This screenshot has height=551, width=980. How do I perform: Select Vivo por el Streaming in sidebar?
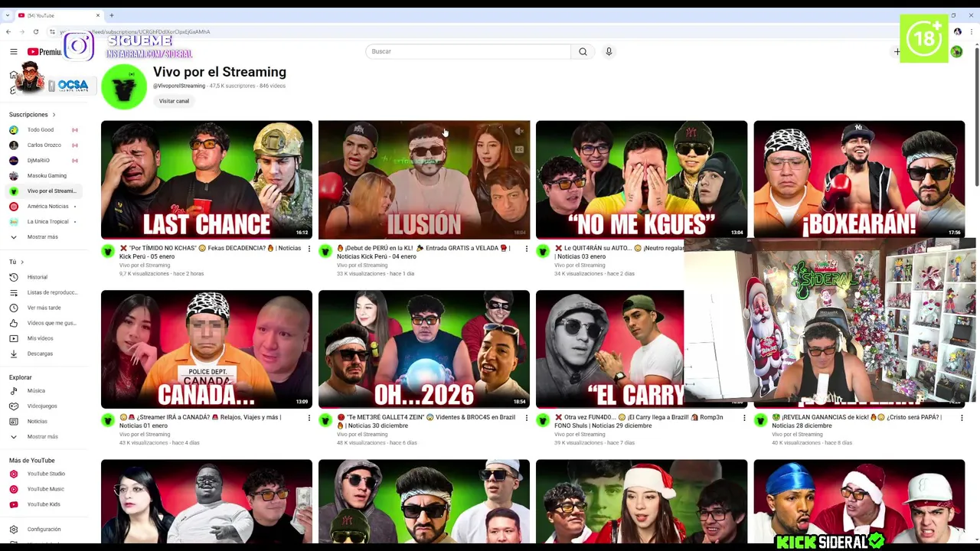44,191
